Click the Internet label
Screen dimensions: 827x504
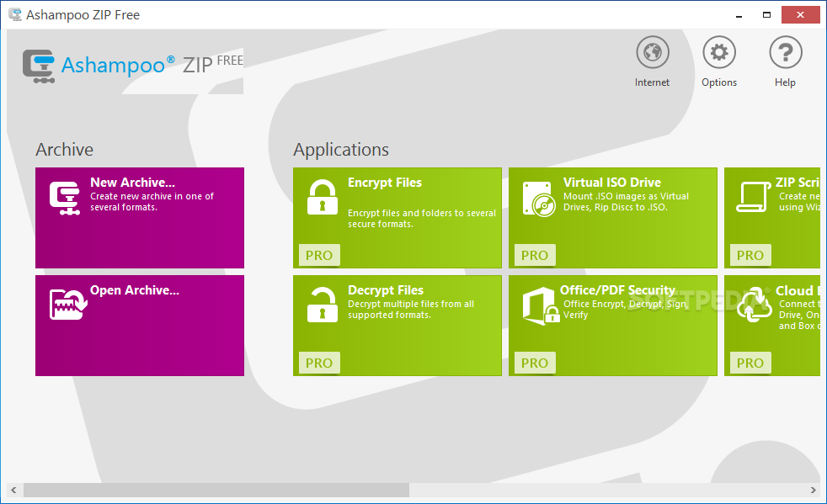click(652, 82)
